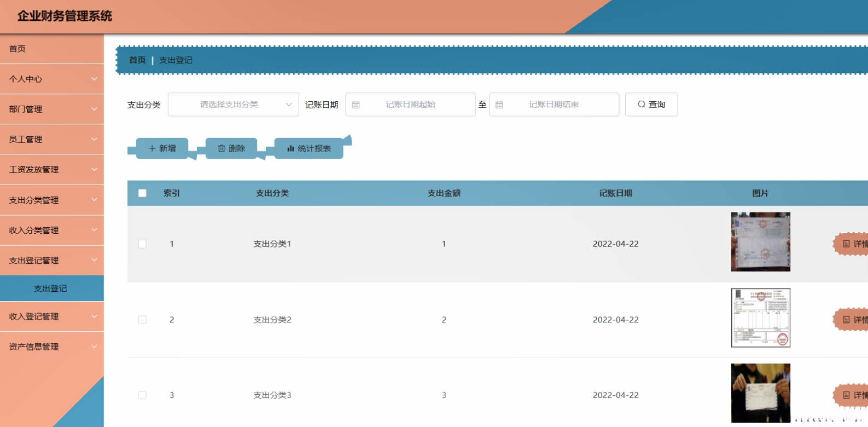Image resolution: width=868 pixels, height=427 pixels.
Task: Click the 2022-04-22 date in row 支出分类3
Action: pos(616,395)
